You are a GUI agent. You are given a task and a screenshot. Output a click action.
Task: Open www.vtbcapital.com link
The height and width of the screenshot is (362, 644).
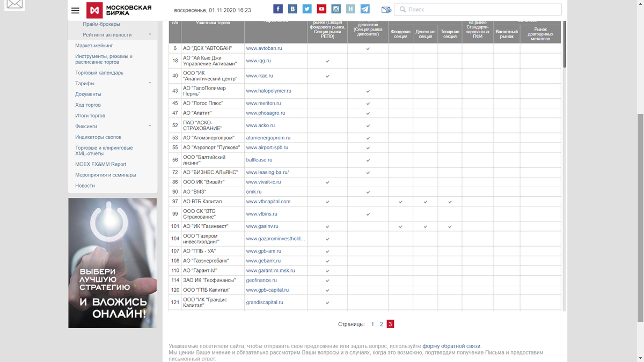(268, 202)
